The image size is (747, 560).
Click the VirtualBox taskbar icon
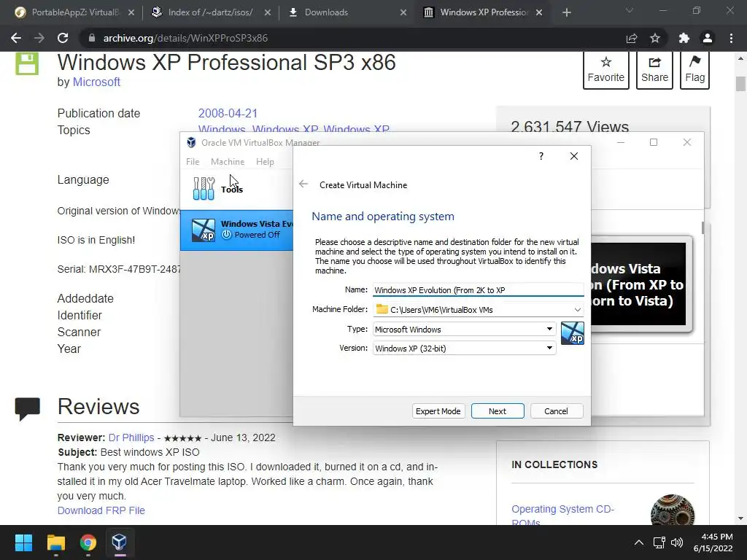tap(119, 542)
